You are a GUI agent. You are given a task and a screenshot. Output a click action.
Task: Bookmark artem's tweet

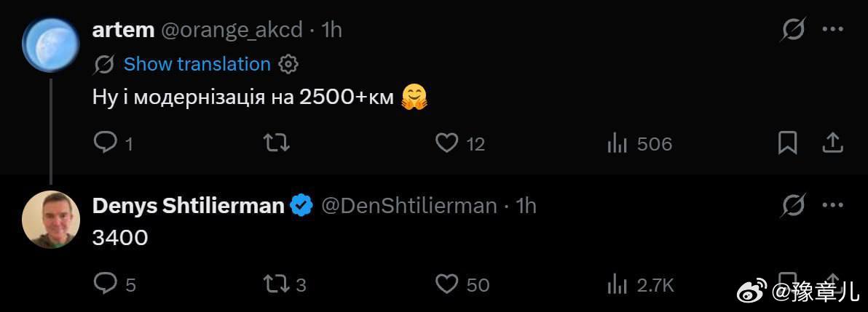787,143
